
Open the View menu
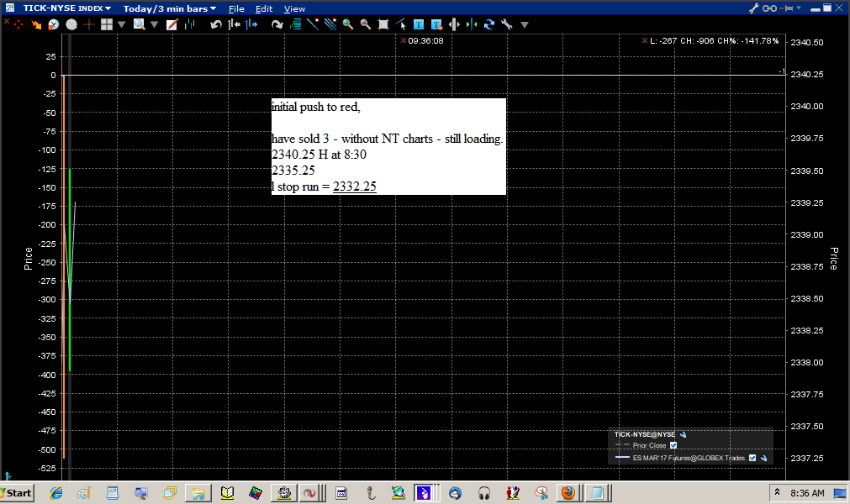point(294,8)
